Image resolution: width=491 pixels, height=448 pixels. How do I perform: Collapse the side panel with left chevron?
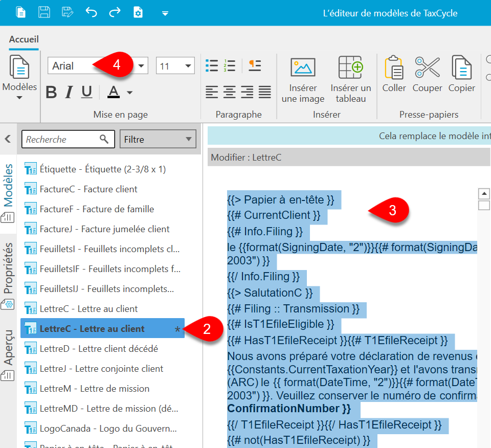pos(8,139)
